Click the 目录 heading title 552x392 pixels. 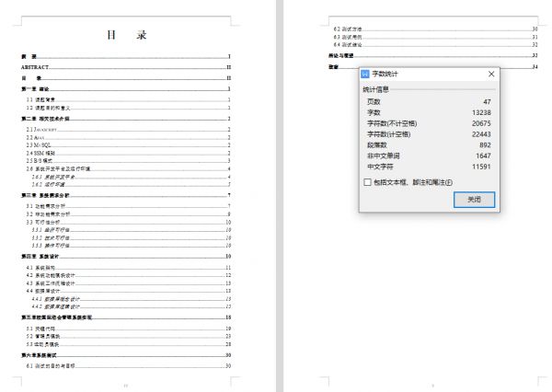(x=126, y=36)
